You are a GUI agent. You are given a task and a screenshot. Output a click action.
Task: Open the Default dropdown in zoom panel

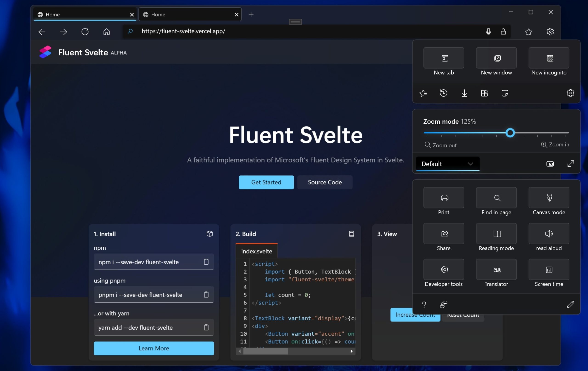coord(447,164)
